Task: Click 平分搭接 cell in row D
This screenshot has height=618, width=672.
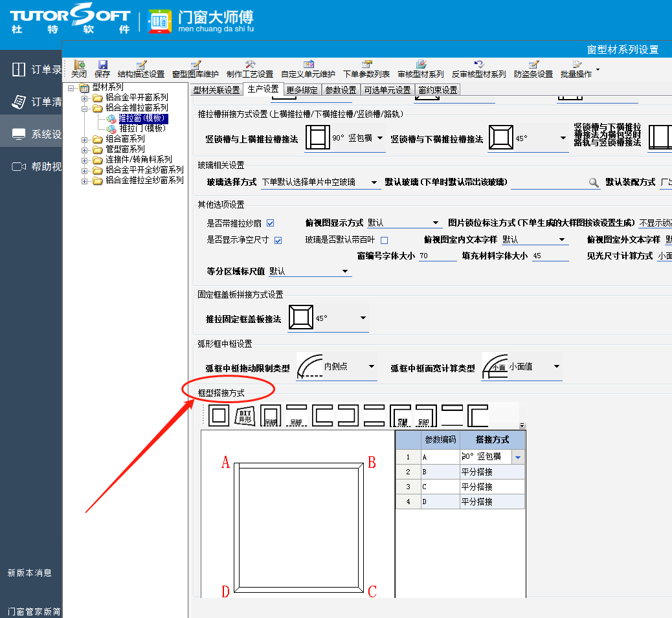Action: point(492,502)
